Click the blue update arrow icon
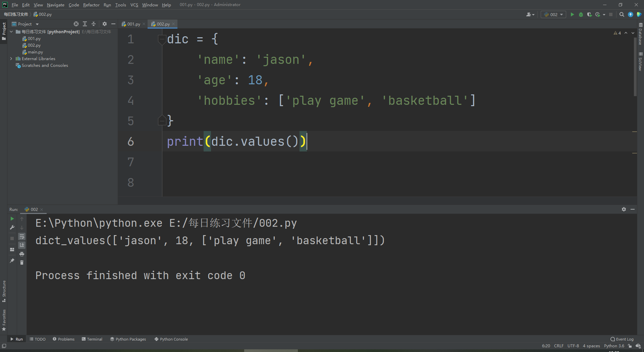 (x=631, y=14)
